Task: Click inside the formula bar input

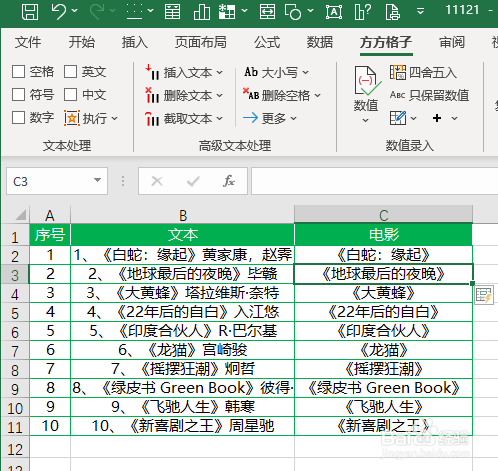Action: (x=374, y=181)
